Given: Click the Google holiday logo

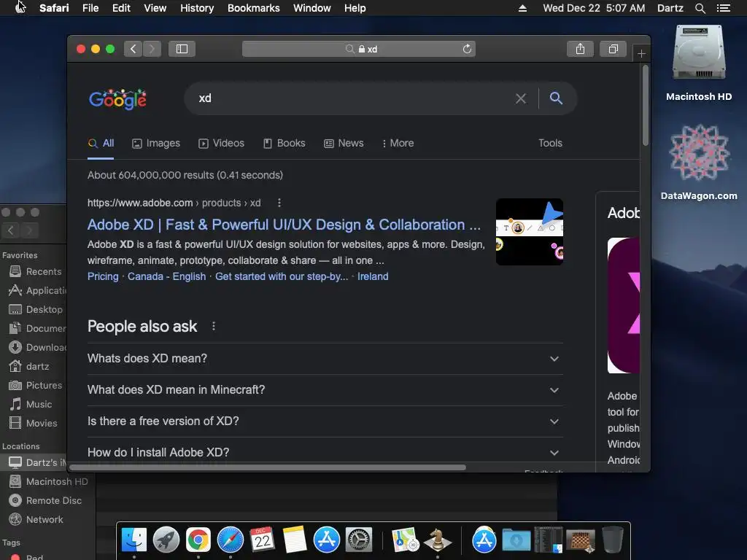Looking at the screenshot, I should 117,99.
